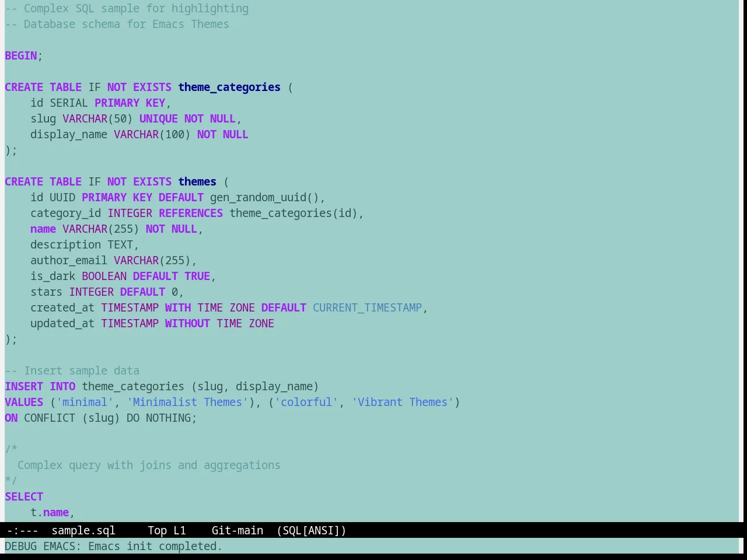Click the author_email column name
The width and height of the screenshot is (747, 560).
(x=69, y=260)
